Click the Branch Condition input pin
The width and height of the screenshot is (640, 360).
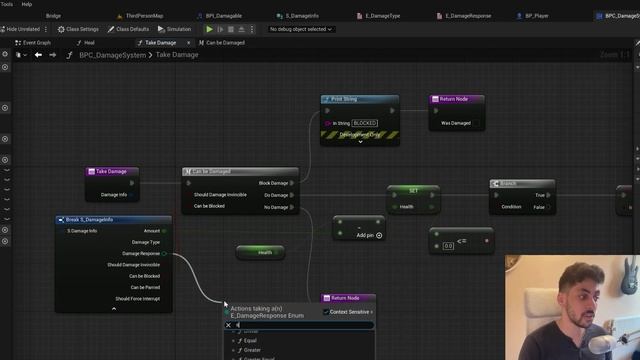click(x=496, y=207)
